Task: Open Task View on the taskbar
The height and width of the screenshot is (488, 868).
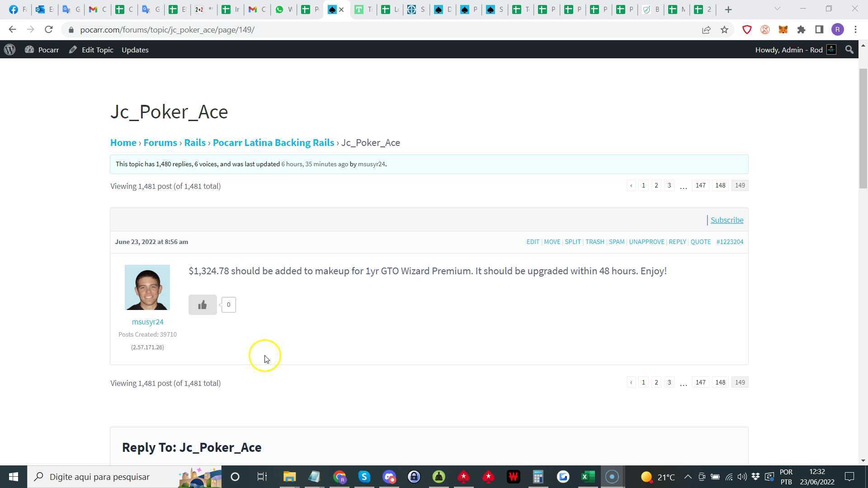Action: pos(262,477)
